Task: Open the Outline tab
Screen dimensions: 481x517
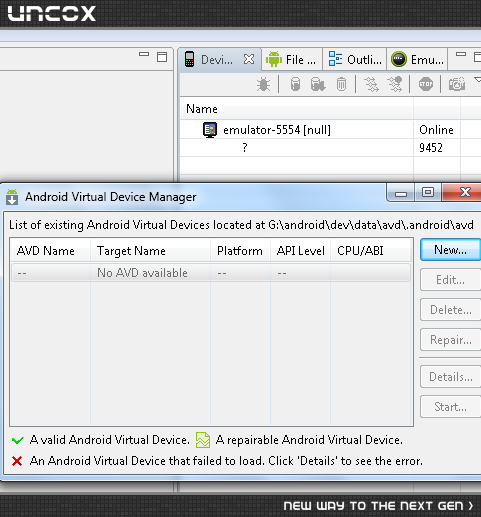Action: (355, 60)
